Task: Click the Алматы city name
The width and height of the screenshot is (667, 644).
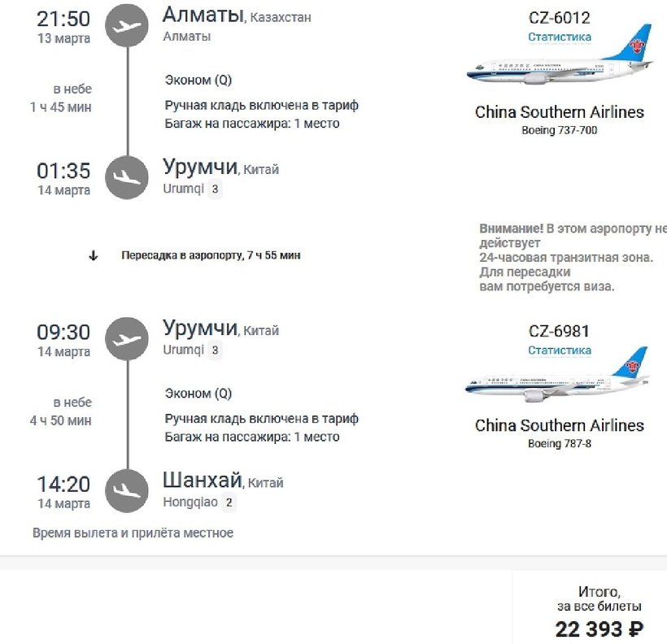Action: tap(202, 15)
